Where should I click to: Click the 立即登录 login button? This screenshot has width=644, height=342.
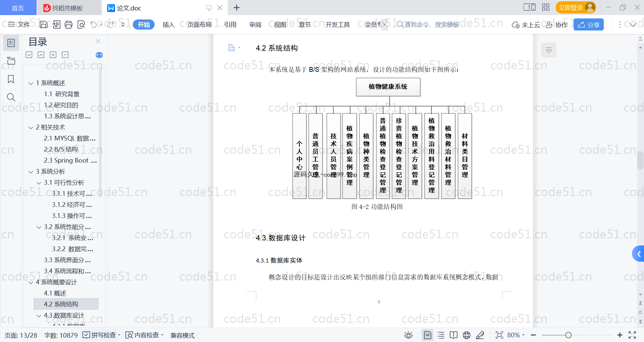tap(576, 7)
